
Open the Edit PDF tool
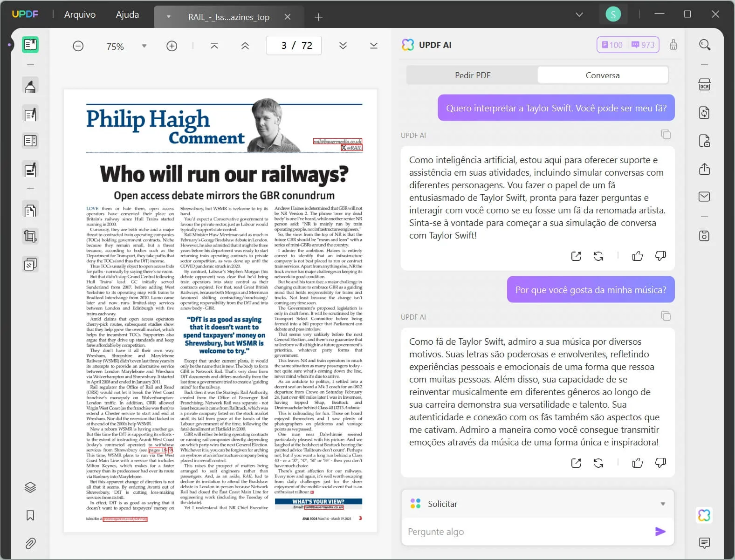[x=30, y=115]
